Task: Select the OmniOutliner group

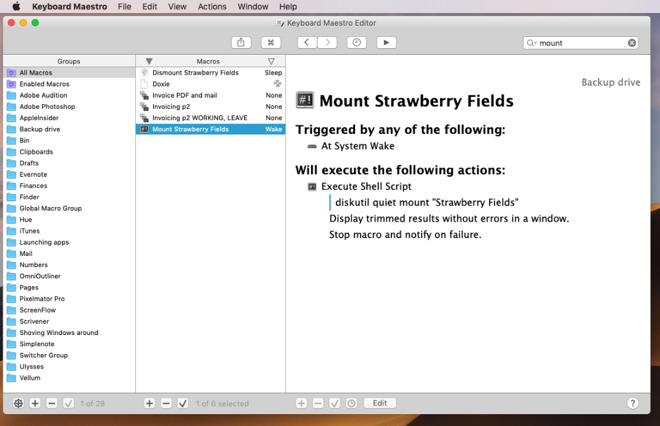Action: 69,276
